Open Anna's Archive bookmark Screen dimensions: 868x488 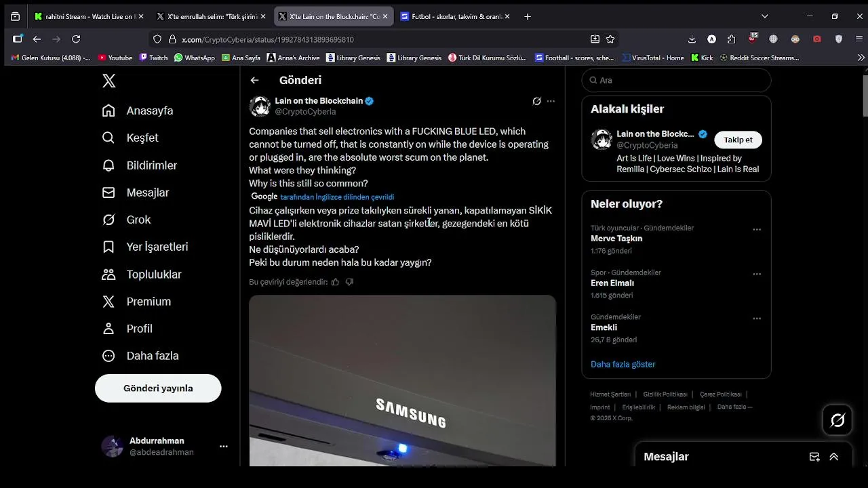(293, 58)
